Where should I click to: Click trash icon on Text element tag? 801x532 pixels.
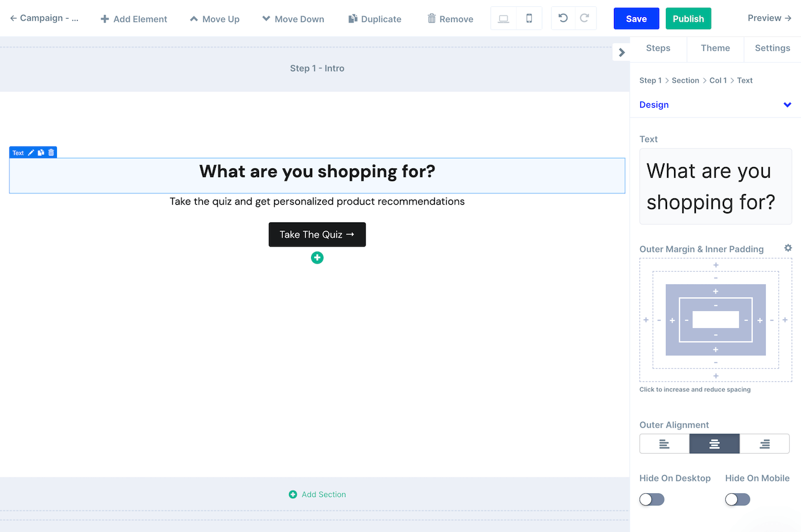[x=51, y=153]
